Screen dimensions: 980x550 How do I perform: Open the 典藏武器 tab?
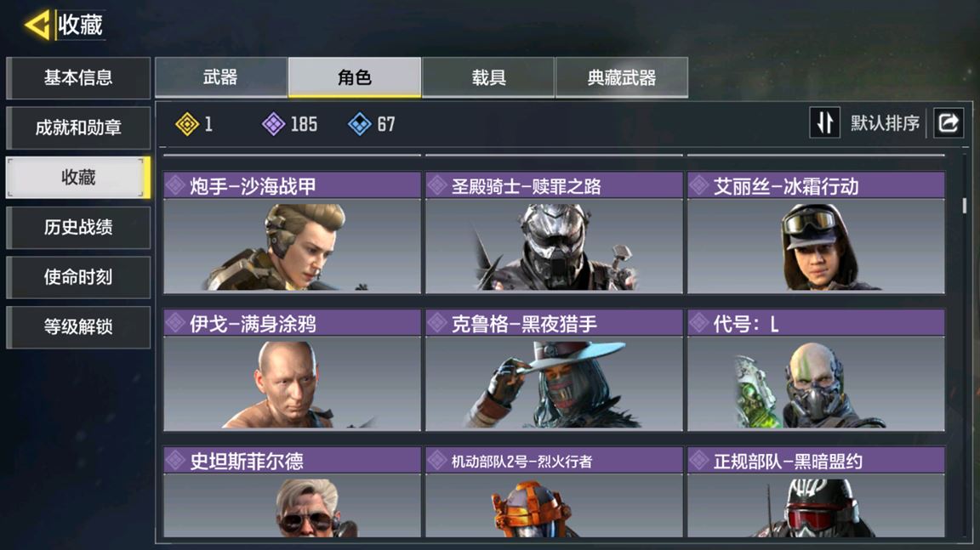[x=622, y=77]
